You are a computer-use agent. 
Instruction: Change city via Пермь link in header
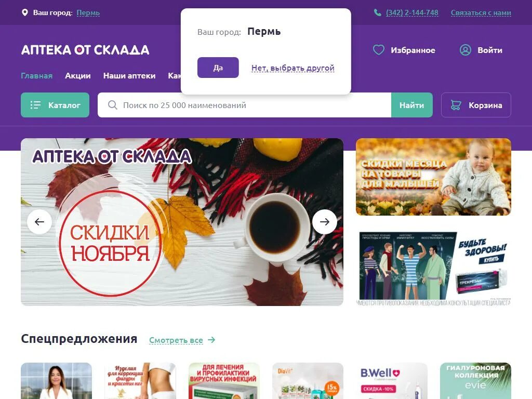(x=88, y=13)
